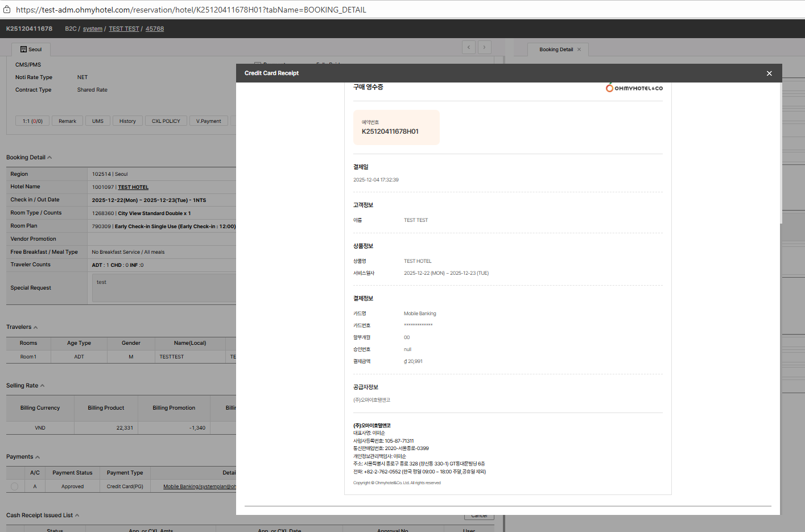Close the Credit Card Receipt dialog
805x532 pixels.
[x=769, y=73]
